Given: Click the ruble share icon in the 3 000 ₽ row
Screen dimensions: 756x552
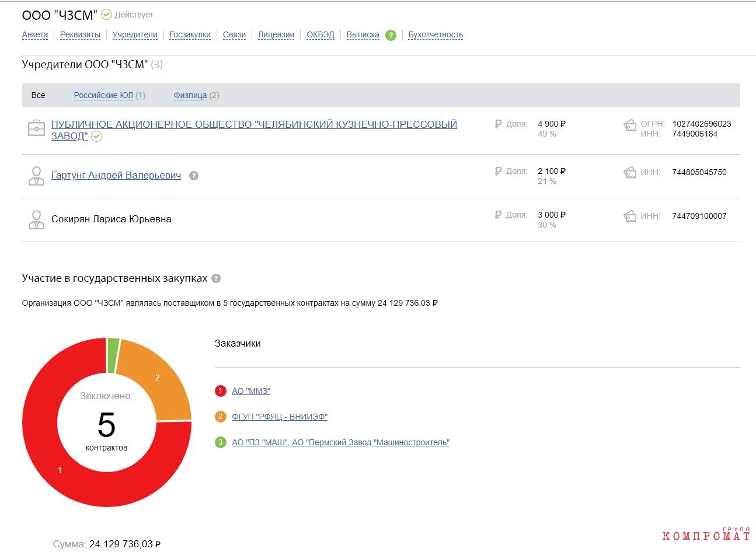Looking at the screenshot, I should [x=498, y=215].
